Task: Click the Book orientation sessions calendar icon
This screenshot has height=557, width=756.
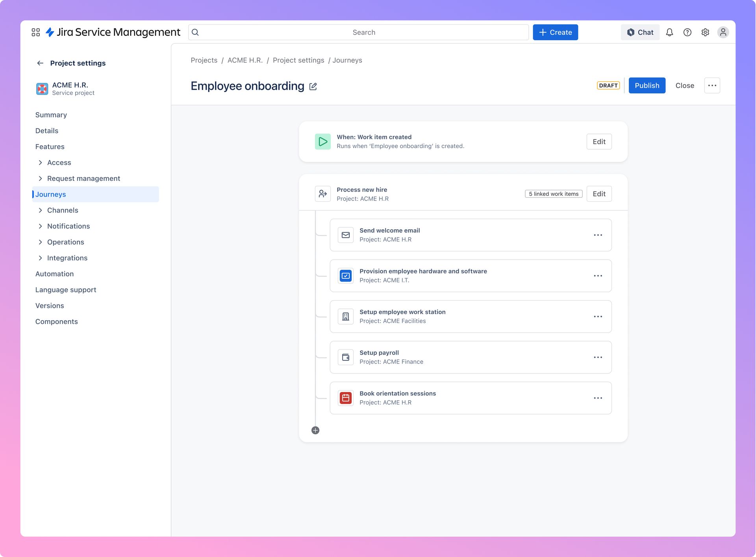Action: click(346, 398)
